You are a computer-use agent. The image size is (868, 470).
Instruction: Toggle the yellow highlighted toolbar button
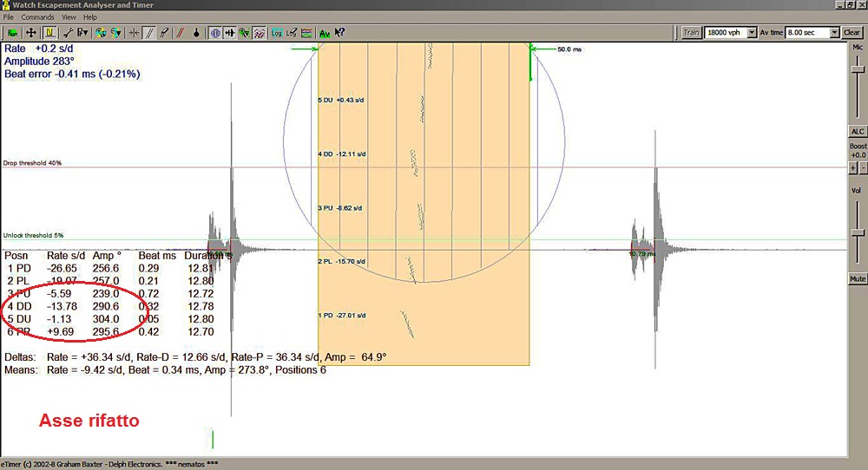coord(49,33)
